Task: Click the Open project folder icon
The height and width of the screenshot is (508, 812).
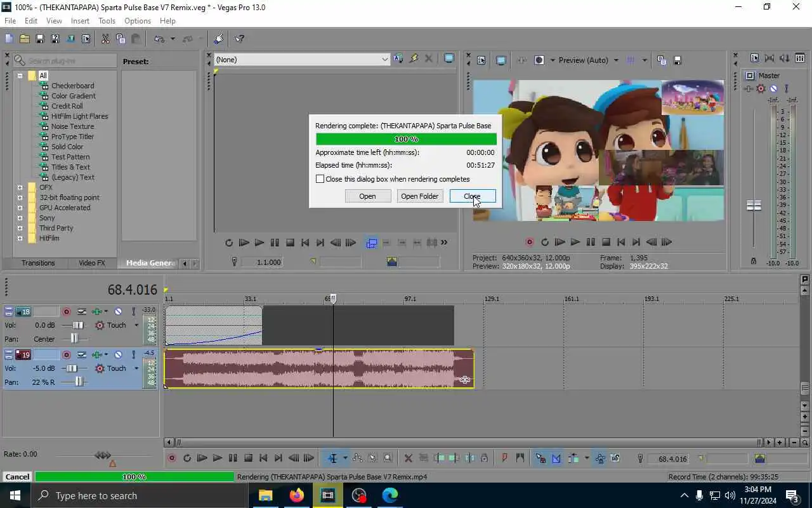Action: (24, 39)
